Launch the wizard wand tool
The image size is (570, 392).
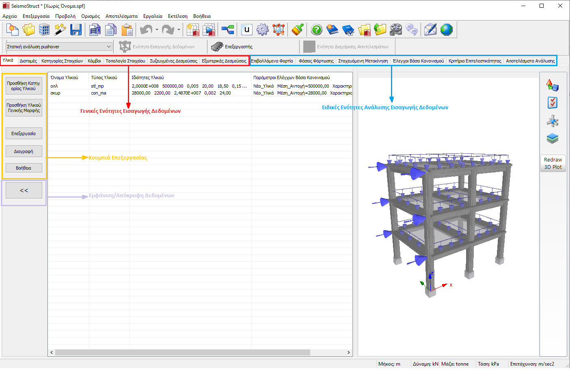(60, 30)
